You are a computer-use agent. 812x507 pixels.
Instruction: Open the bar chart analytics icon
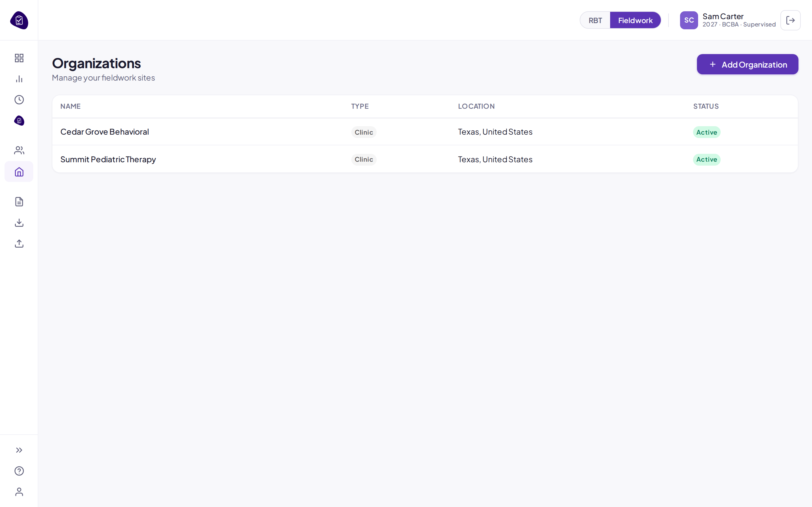pos(19,79)
